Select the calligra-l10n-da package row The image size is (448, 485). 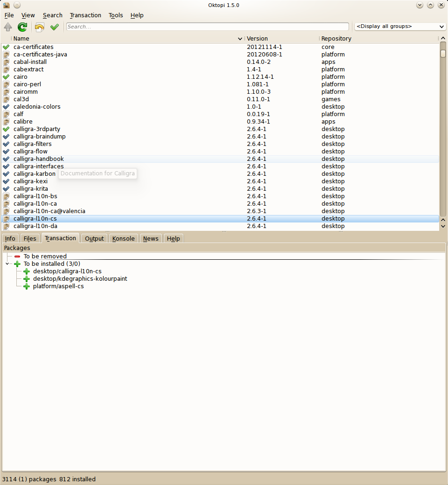pyautogui.click(x=220, y=226)
